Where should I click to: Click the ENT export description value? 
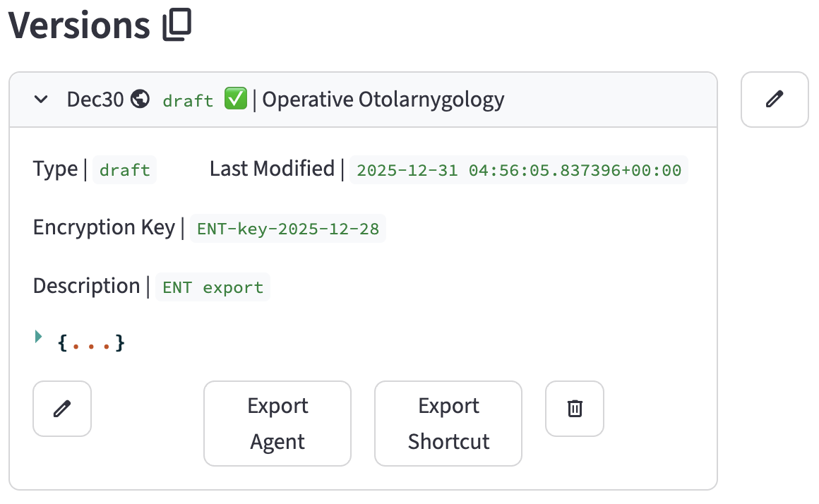coord(213,287)
